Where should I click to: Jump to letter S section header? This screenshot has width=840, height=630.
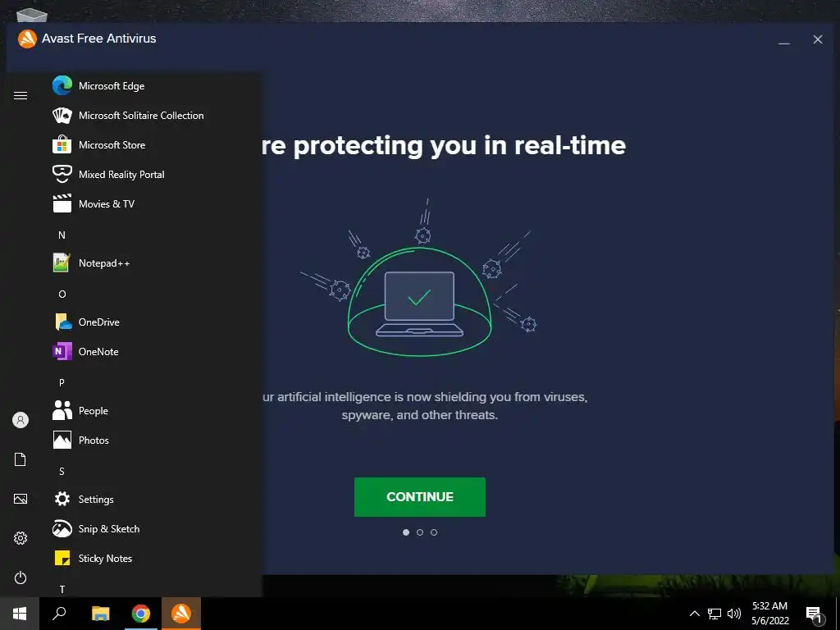click(x=62, y=472)
